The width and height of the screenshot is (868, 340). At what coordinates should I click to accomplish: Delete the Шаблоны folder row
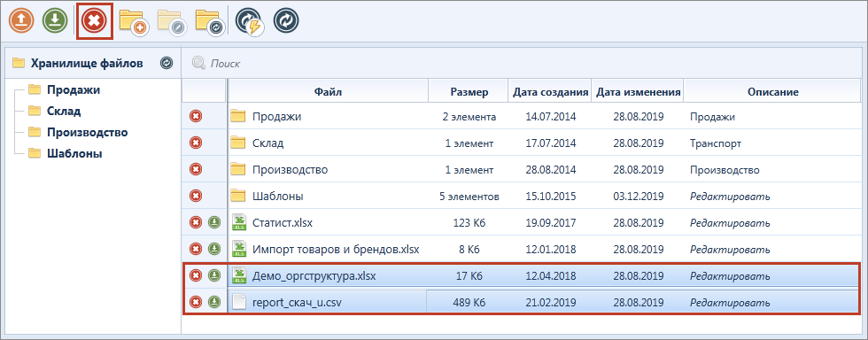pos(196,196)
